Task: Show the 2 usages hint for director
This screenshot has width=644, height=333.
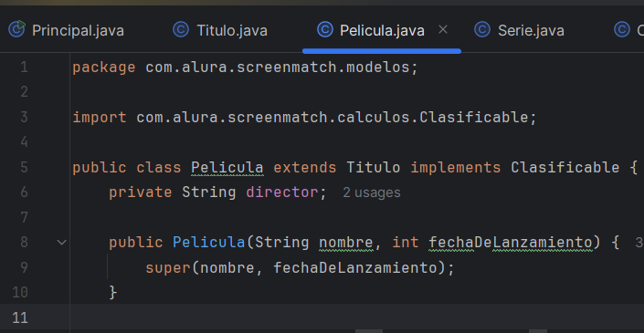Action: click(x=371, y=193)
